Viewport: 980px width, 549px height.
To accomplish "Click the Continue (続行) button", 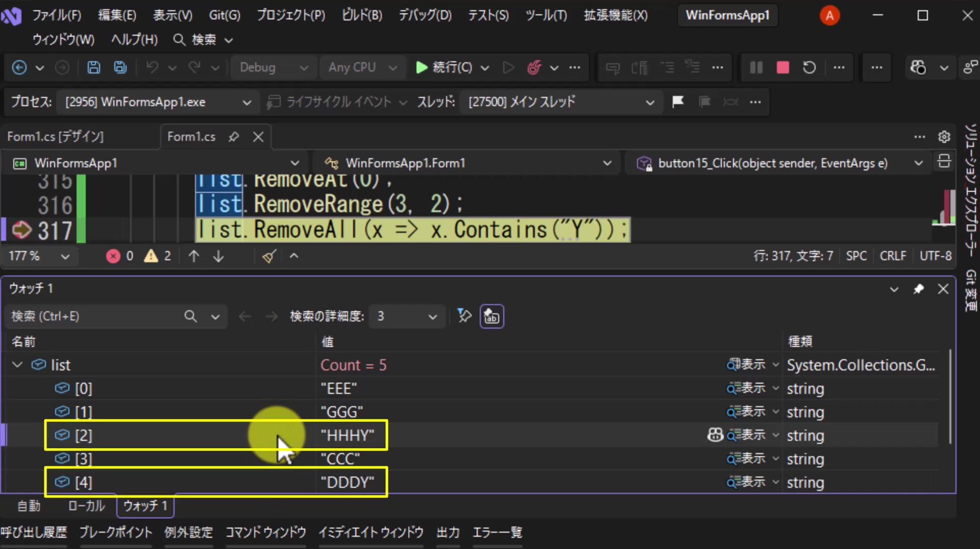I will click(444, 67).
